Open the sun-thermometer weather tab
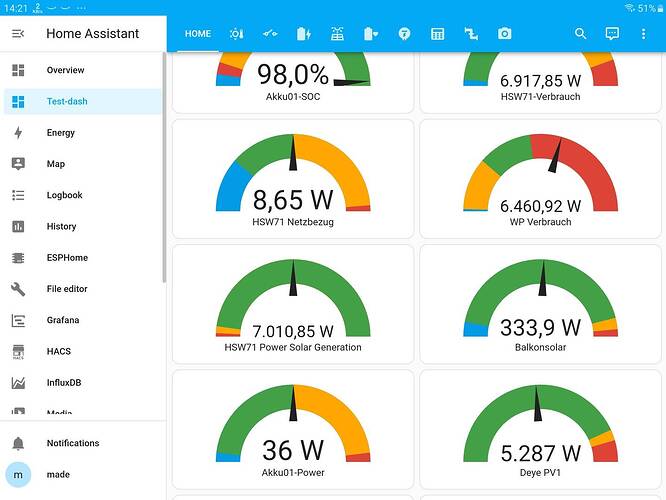This screenshot has width=666, height=500. (x=236, y=34)
